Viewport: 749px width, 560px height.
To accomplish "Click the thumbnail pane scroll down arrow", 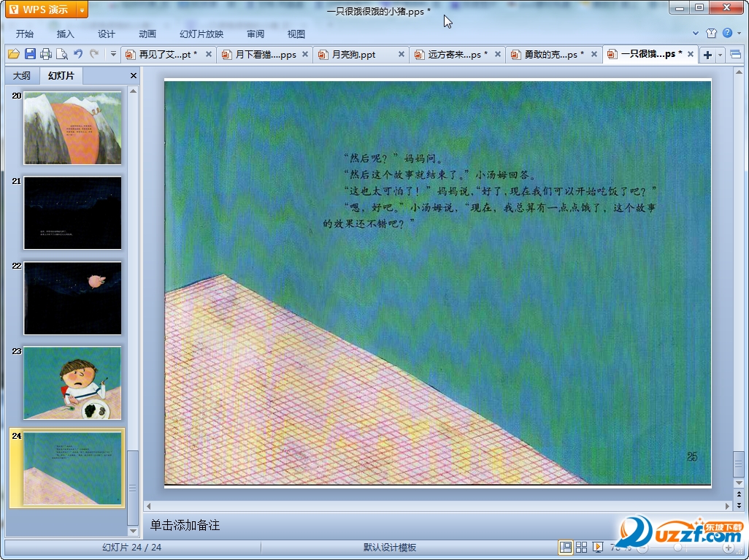I will (134, 531).
